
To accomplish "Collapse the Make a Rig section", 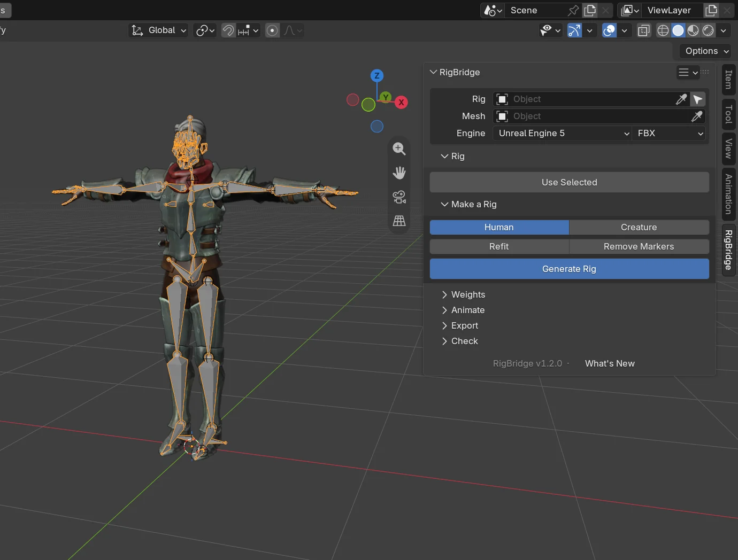I will coord(468,205).
